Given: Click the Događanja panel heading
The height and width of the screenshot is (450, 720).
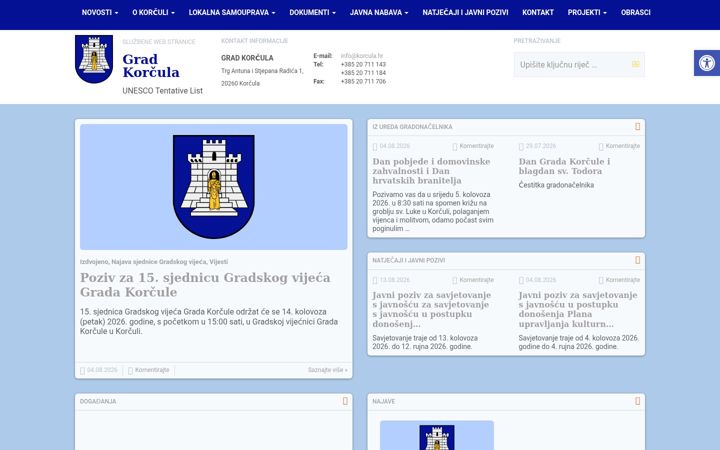Looking at the screenshot, I should [98, 401].
